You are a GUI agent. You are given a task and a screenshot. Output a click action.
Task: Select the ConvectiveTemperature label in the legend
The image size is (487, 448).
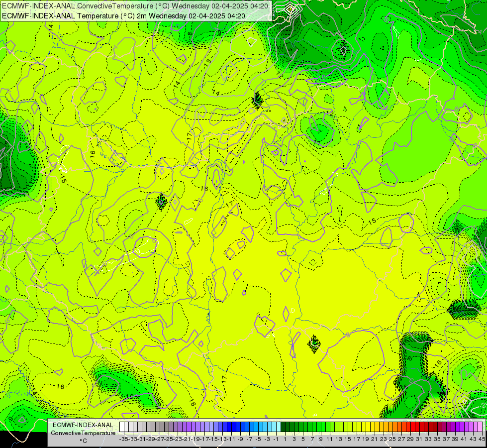click(83, 433)
